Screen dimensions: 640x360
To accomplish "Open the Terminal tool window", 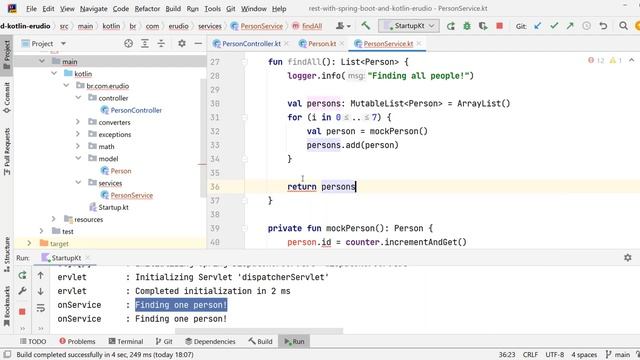I will click(x=126, y=341).
